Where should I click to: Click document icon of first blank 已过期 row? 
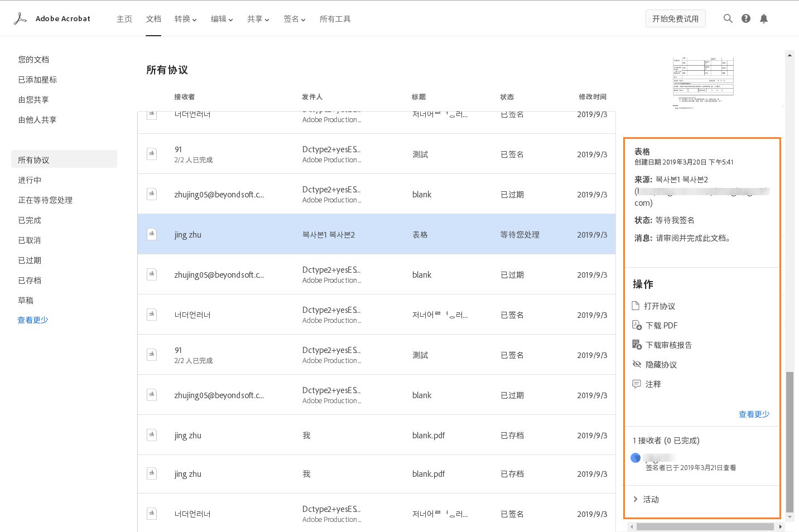click(152, 194)
